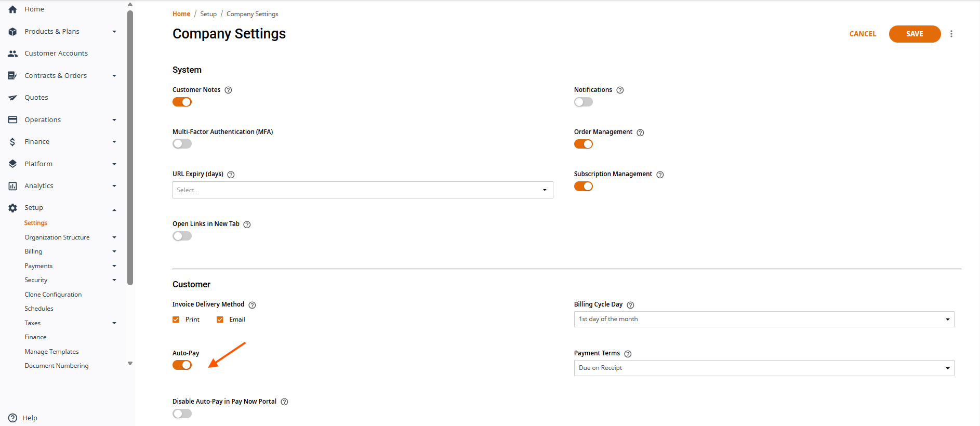
Task: Click the info icon beside Subscription Management
Action: tap(660, 175)
